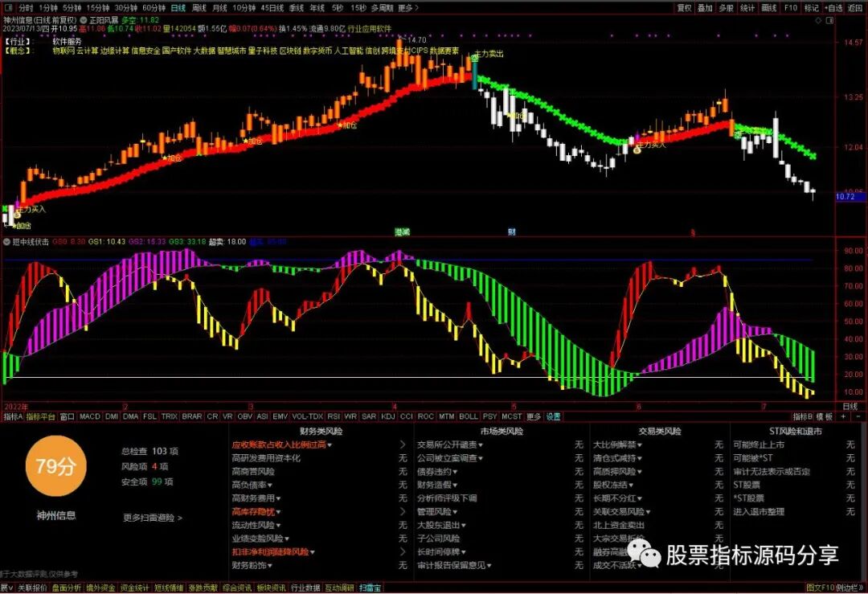868x594 pixels.
Task: Expand 应收账款占收入比例过高 risk item
Action: pyautogui.click(x=281, y=444)
